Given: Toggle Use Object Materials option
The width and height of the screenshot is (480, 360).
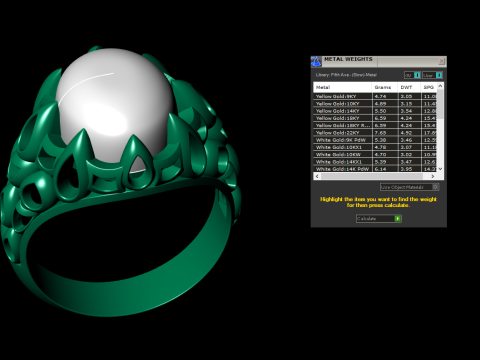Looking at the screenshot, I should [x=409, y=187].
